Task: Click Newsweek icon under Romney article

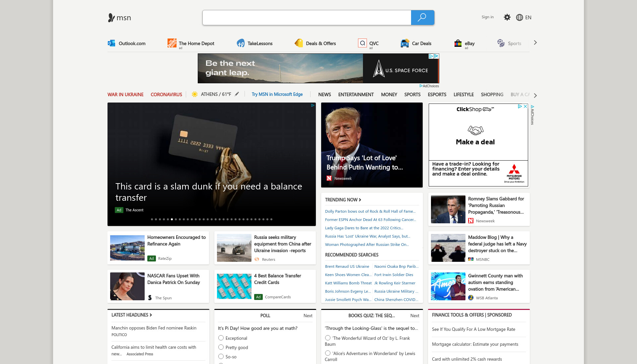Action: 471,221
